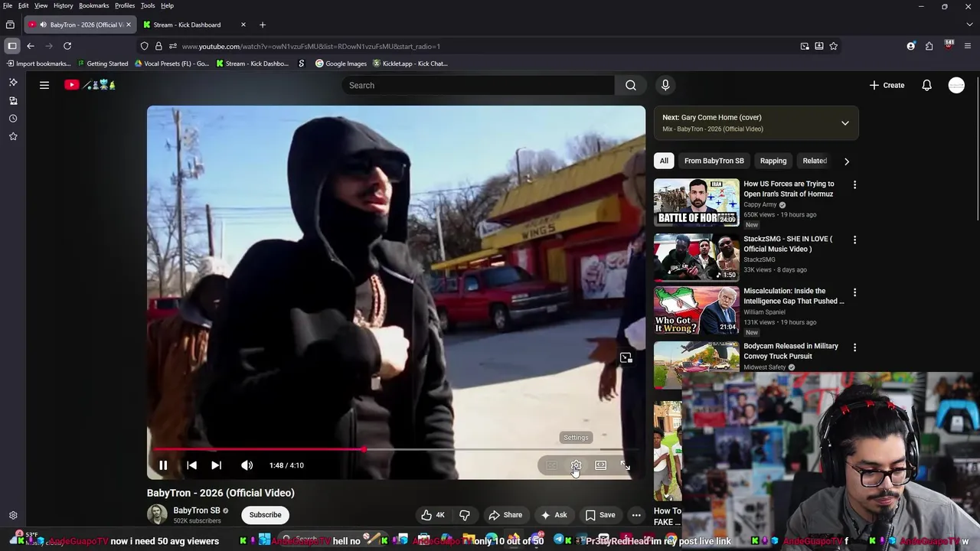Open sidebar history clock icon
Screen dimensions: 980x551
[13, 119]
